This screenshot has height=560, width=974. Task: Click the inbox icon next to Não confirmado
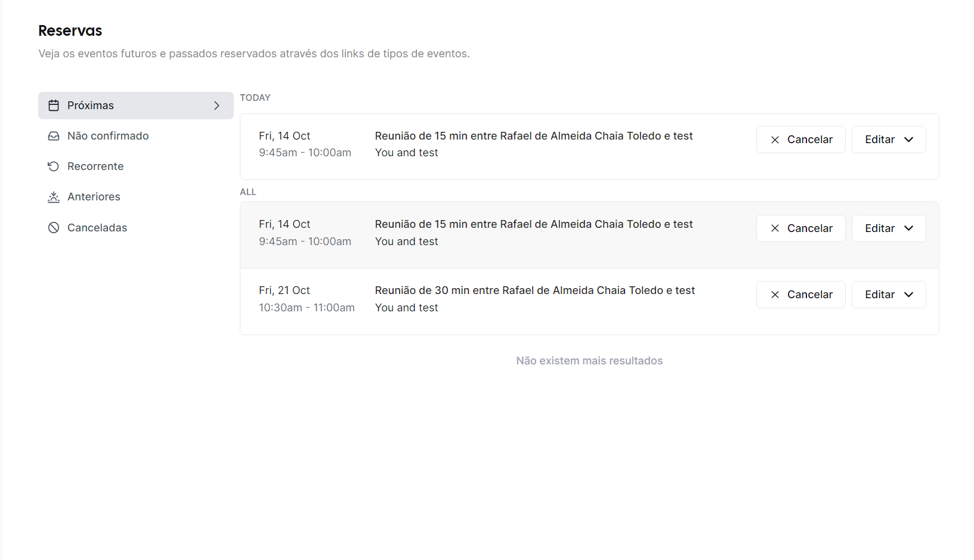coord(54,135)
